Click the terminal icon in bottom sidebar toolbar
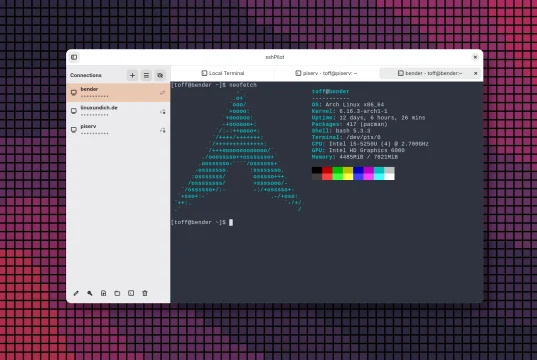Screen dimensions: 537x360 point(131,293)
